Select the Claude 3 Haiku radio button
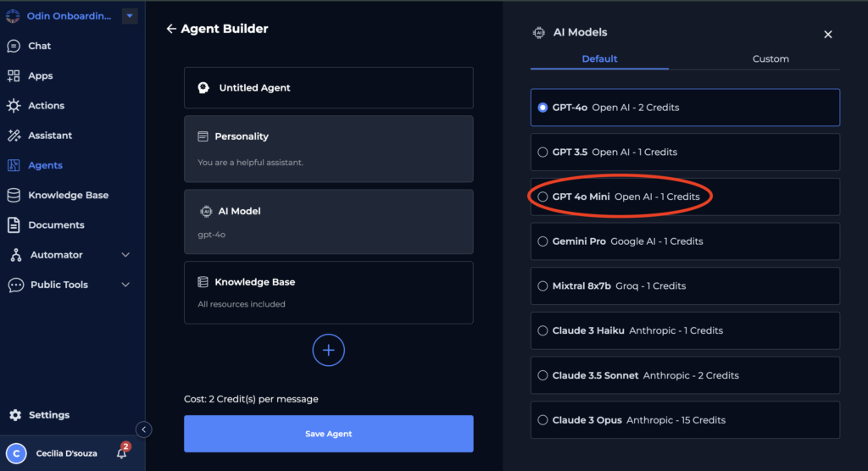Screen dimensions: 868x471 [x=542, y=331]
